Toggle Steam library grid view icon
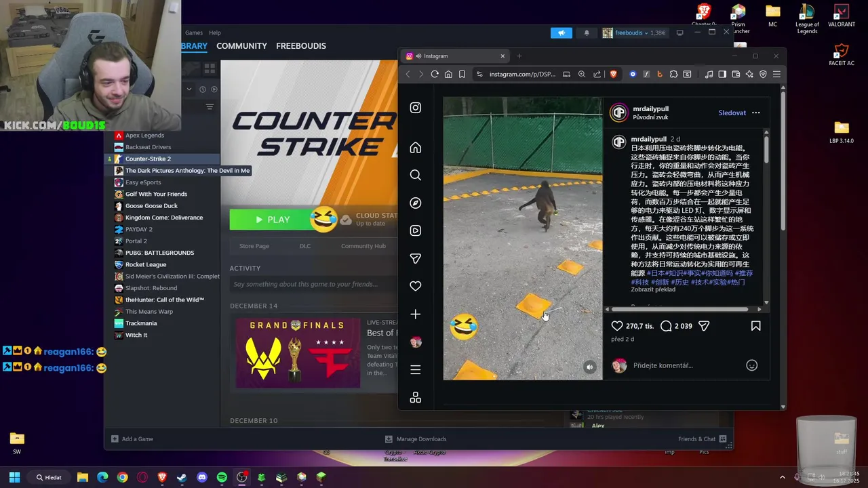868x488 pixels. pos(210,68)
